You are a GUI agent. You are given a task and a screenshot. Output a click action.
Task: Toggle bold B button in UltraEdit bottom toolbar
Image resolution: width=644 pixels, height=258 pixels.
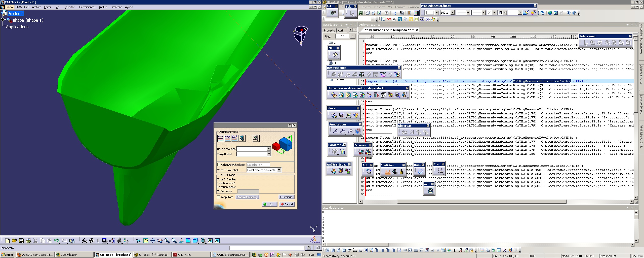click(x=333, y=250)
